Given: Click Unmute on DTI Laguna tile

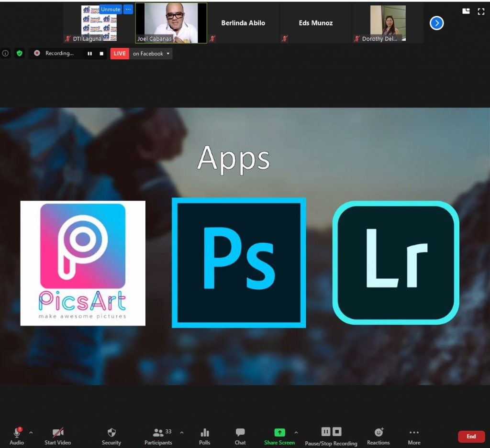Looking at the screenshot, I should pyautogui.click(x=111, y=9).
